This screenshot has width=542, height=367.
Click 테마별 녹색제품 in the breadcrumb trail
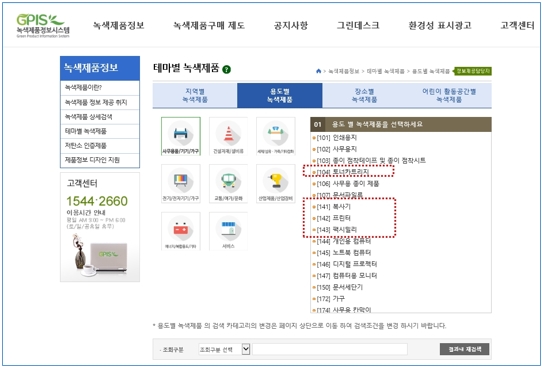[x=385, y=71]
